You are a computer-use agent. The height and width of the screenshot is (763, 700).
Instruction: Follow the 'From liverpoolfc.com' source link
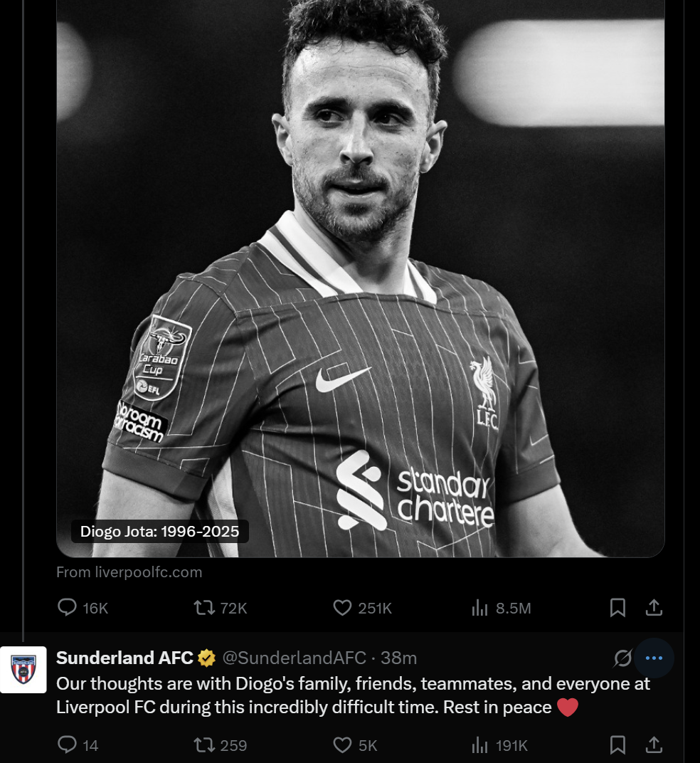pyautogui.click(x=129, y=572)
